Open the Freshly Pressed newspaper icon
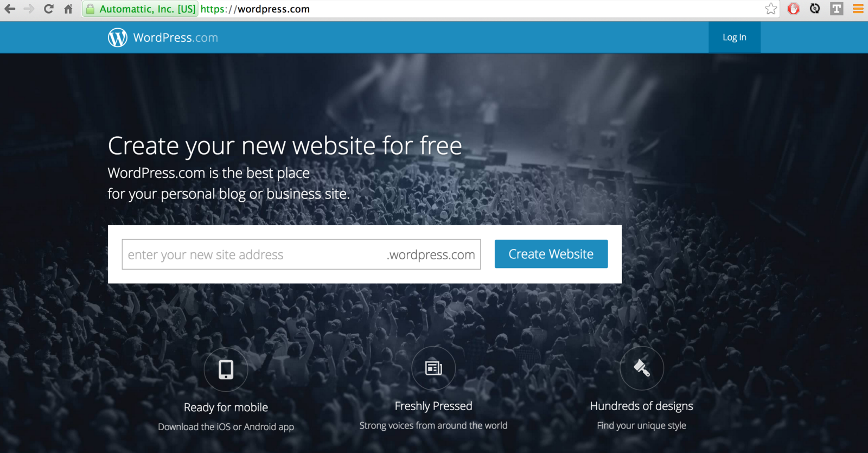The height and width of the screenshot is (453, 868). (x=433, y=368)
